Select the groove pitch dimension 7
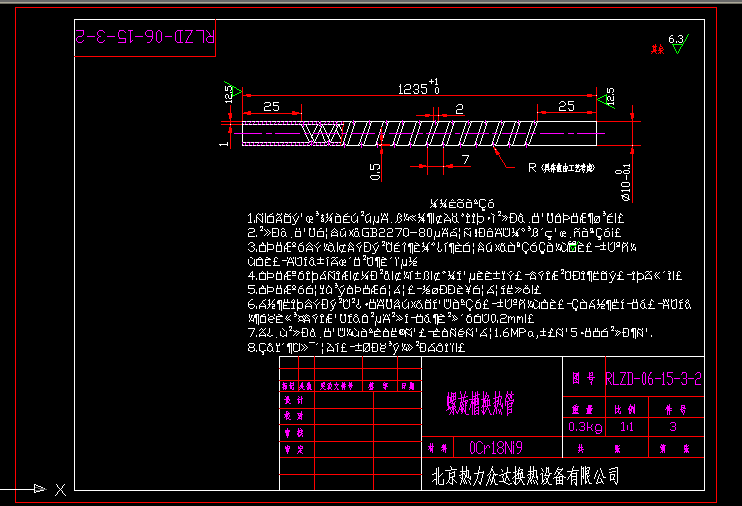742x506 pixels. pos(464,160)
